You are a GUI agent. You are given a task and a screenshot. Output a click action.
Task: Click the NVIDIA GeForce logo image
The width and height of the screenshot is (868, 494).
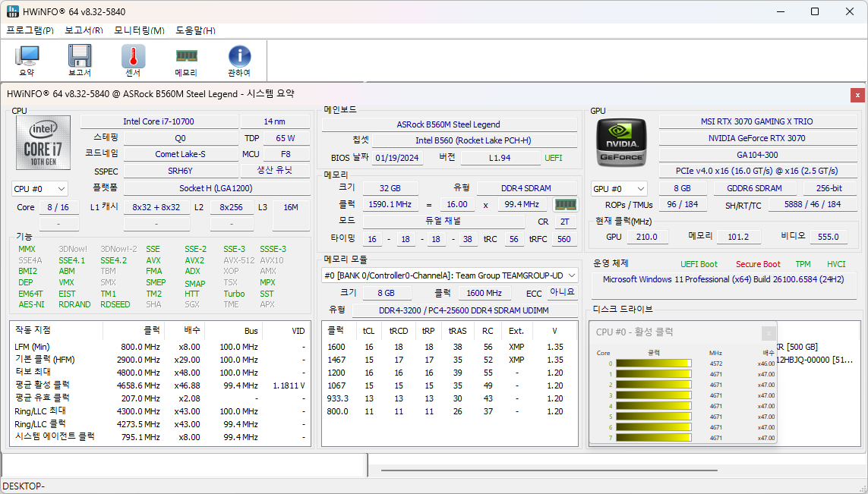[620, 143]
